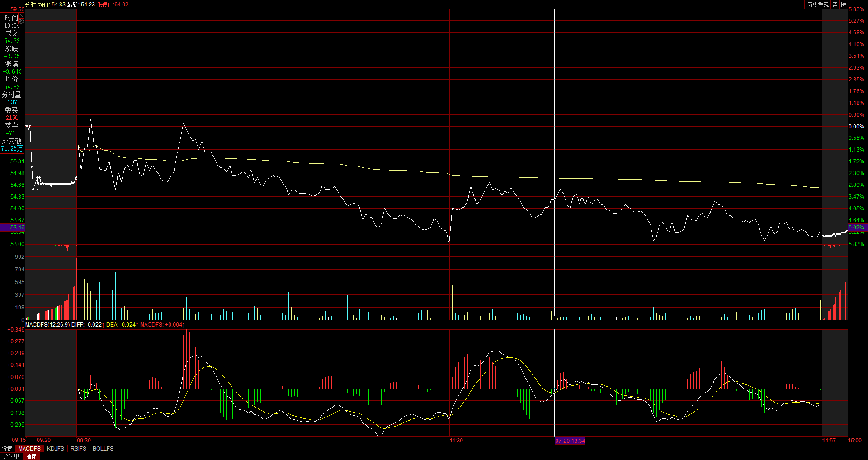Image resolution: width=868 pixels, height=460 pixels.
Task: Open the info panel gear settings
Action: [21, 21]
